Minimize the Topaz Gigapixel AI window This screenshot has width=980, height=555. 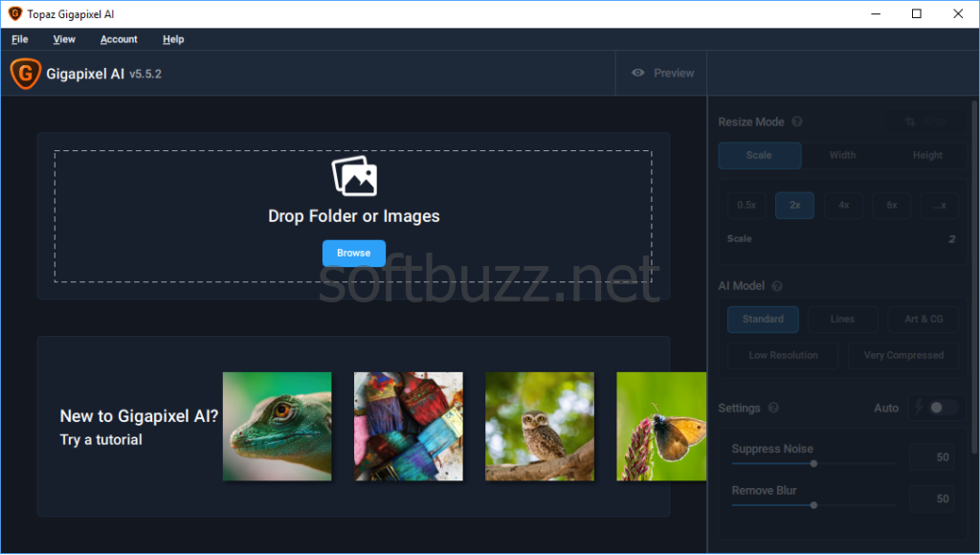click(x=876, y=13)
